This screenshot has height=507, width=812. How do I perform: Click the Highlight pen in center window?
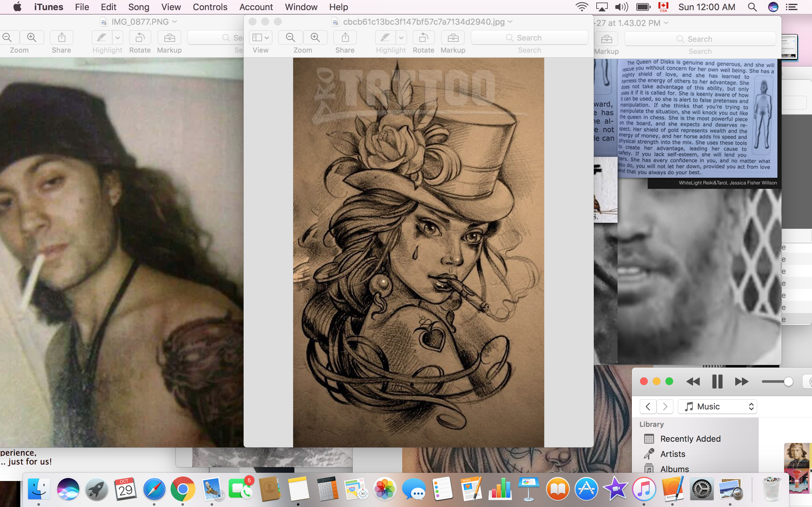[x=385, y=38]
